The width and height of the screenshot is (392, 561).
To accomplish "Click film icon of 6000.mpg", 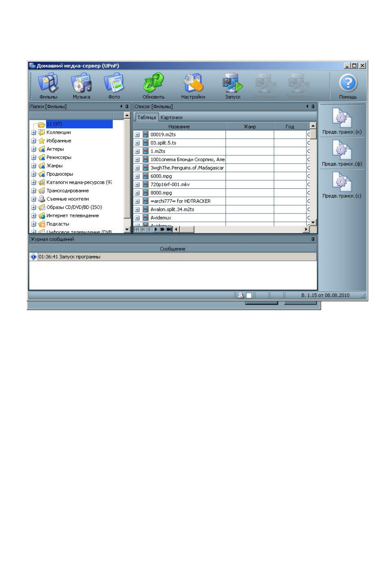I will [x=146, y=176].
